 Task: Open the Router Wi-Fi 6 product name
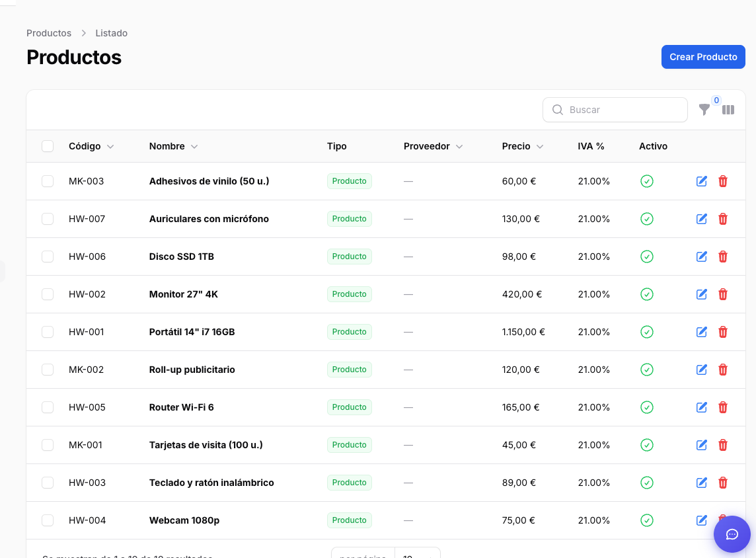(x=181, y=407)
